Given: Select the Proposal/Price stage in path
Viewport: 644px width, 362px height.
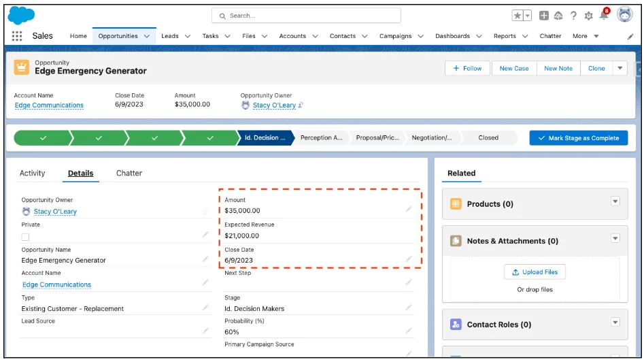Looking at the screenshot, I should coord(377,137).
